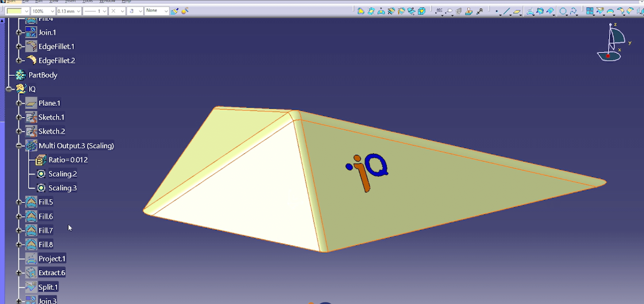
Task: Select the Join.3 tree item
Action: [47, 301]
